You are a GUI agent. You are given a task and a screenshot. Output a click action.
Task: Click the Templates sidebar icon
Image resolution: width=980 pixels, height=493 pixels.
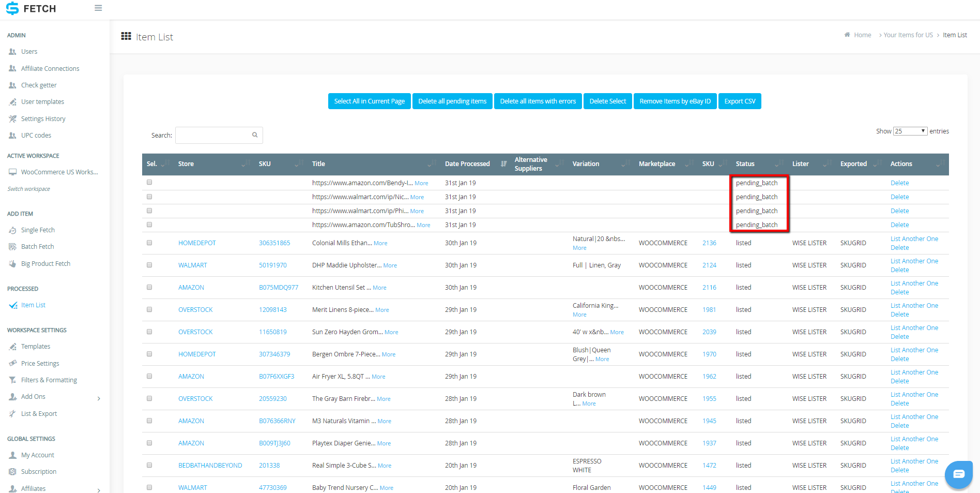pyautogui.click(x=12, y=347)
